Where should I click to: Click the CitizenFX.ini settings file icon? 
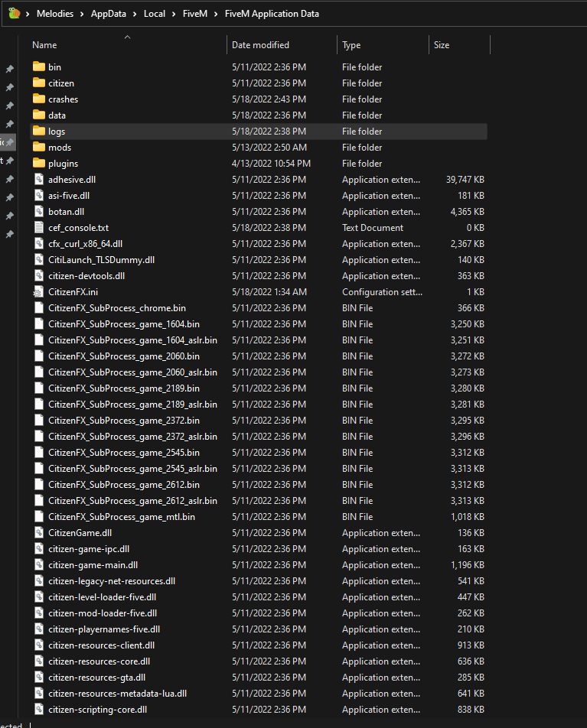pyautogui.click(x=39, y=292)
